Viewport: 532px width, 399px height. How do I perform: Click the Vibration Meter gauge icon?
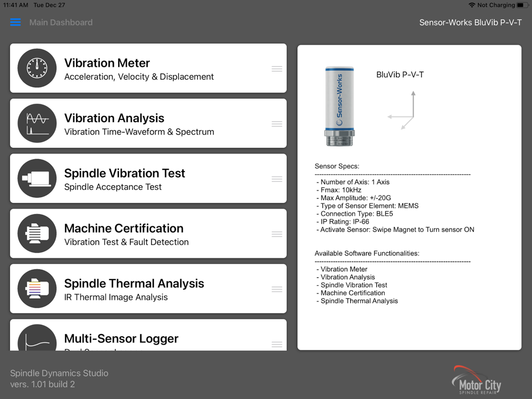[x=37, y=68]
